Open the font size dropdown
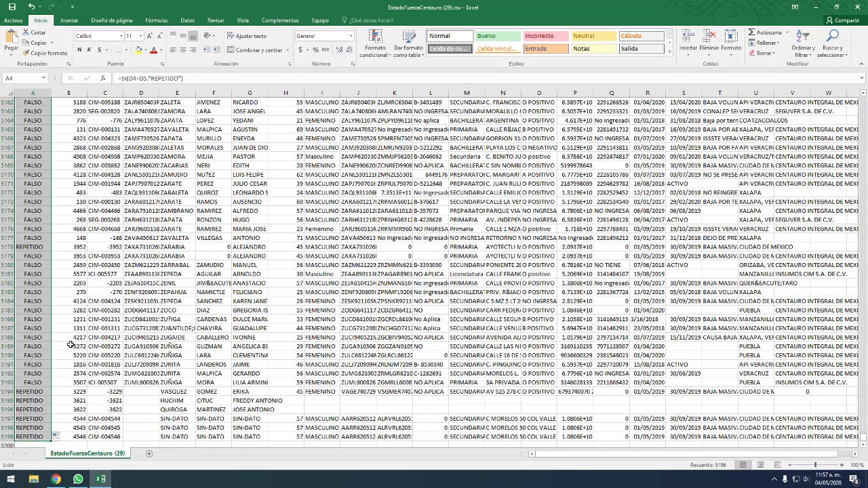Image resolution: width=868 pixels, height=488 pixels. tap(140, 36)
